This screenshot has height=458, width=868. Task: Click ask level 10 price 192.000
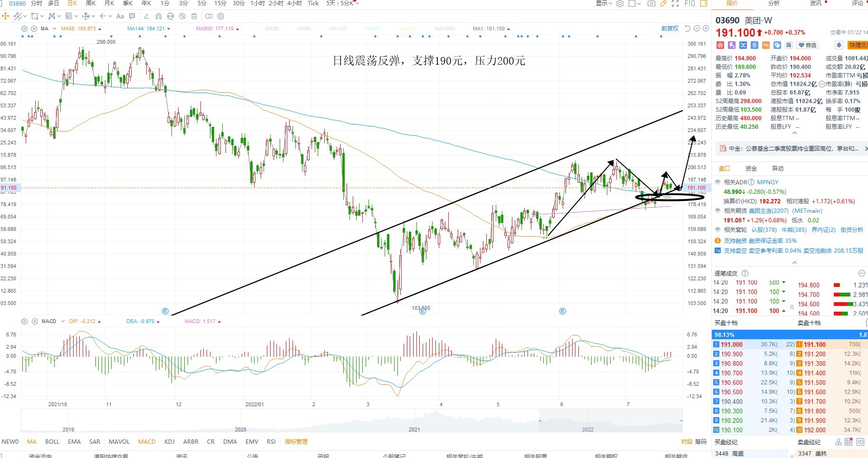tap(815, 430)
